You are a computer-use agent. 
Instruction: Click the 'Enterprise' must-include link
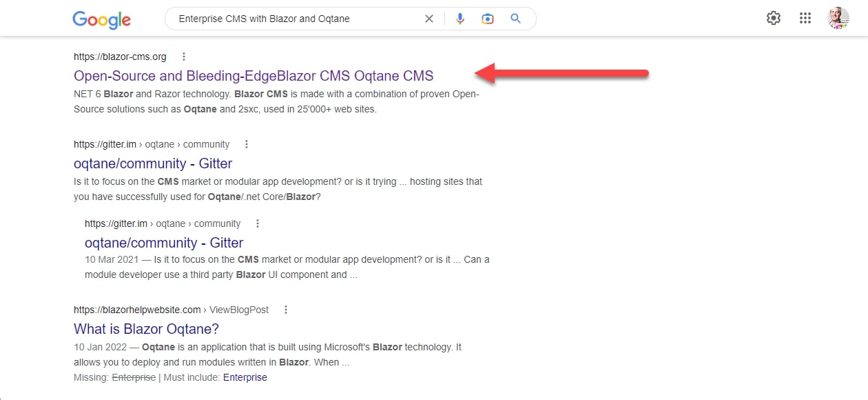[x=245, y=377]
